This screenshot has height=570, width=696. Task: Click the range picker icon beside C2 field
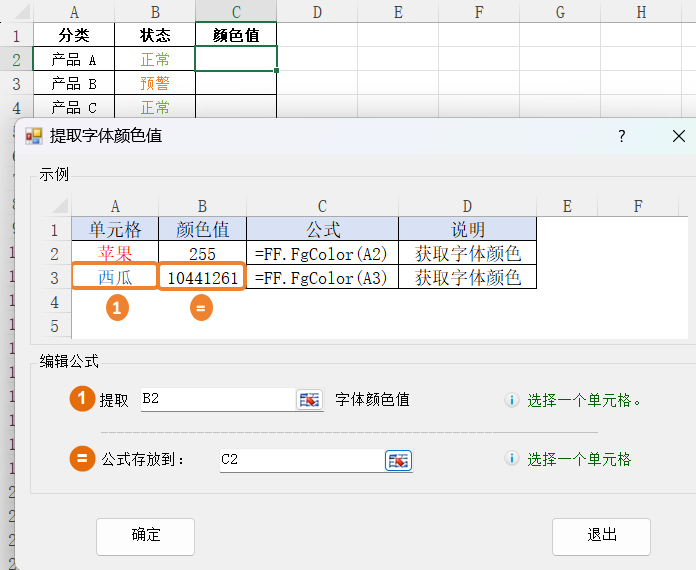(398, 460)
